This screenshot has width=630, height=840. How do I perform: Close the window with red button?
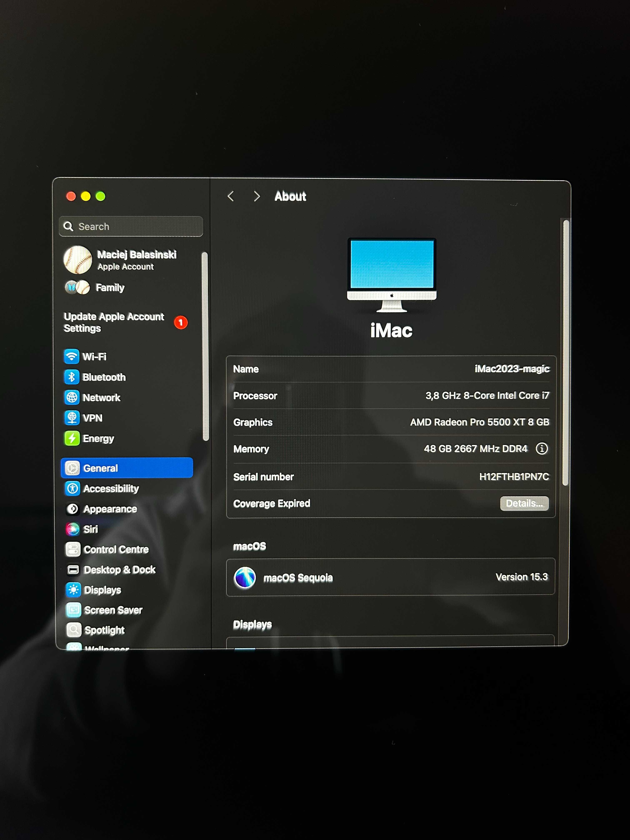pyautogui.click(x=71, y=196)
